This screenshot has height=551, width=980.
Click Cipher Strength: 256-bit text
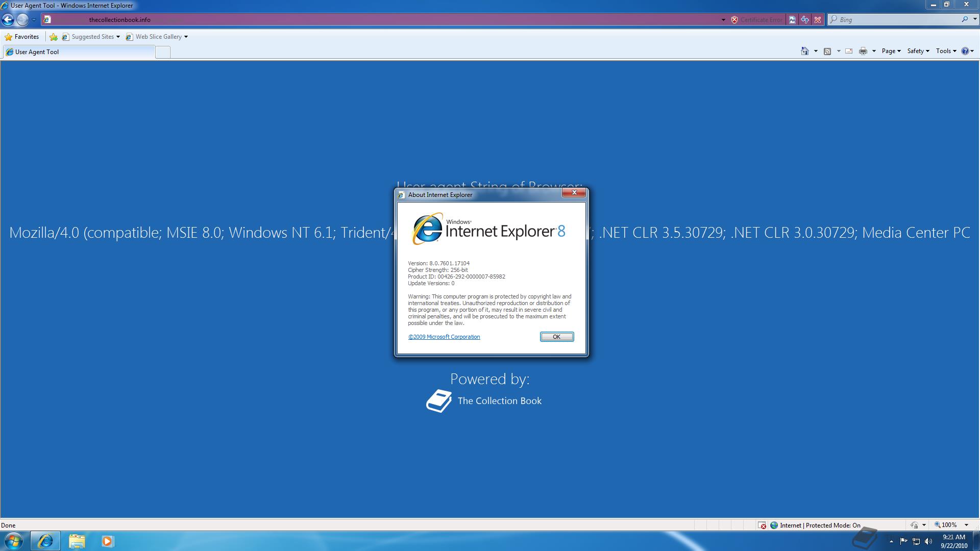(437, 270)
